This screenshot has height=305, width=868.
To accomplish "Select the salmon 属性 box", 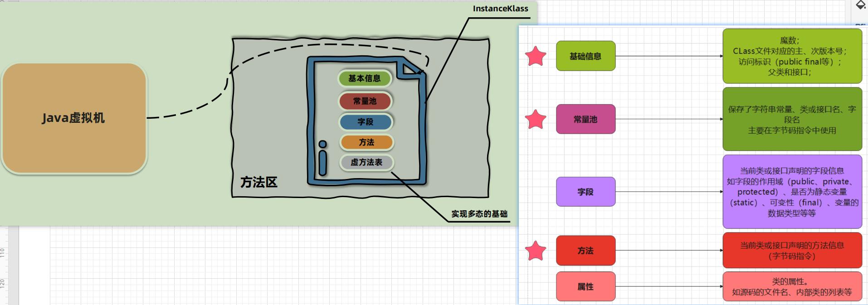I will click(x=586, y=286).
